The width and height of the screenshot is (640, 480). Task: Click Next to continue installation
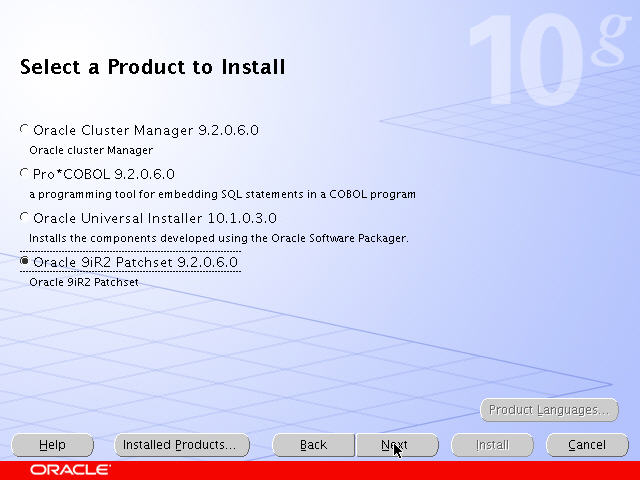(398, 445)
